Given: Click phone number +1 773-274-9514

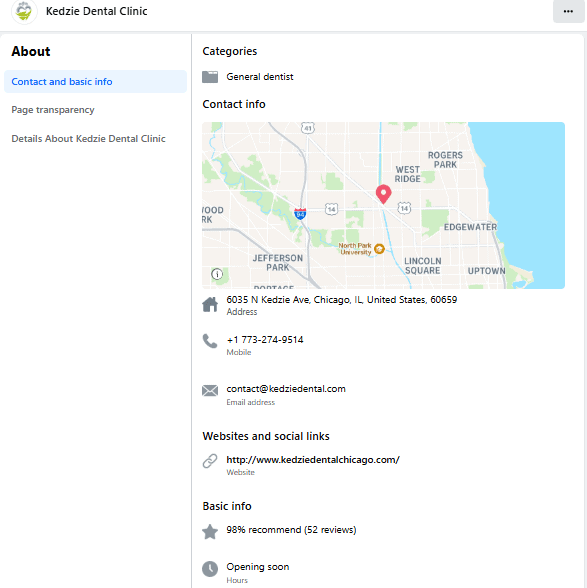Looking at the screenshot, I should click(265, 340).
